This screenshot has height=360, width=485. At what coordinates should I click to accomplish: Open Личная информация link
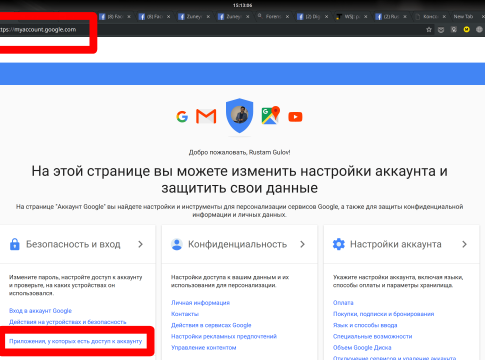(x=200, y=303)
